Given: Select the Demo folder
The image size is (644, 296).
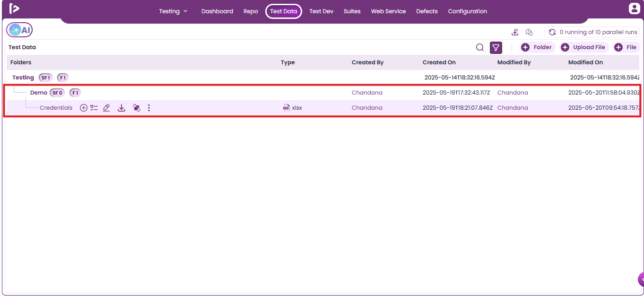Looking at the screenshot, I should point(39,93).
